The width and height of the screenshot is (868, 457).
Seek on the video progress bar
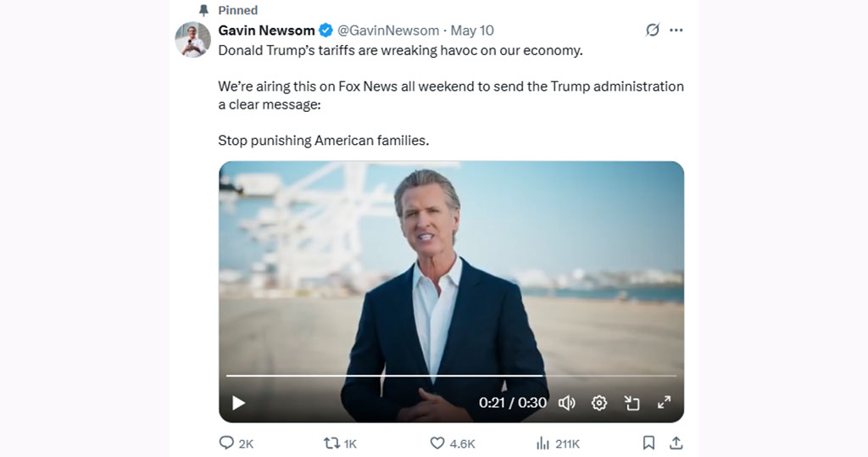[x=451, y=375]
